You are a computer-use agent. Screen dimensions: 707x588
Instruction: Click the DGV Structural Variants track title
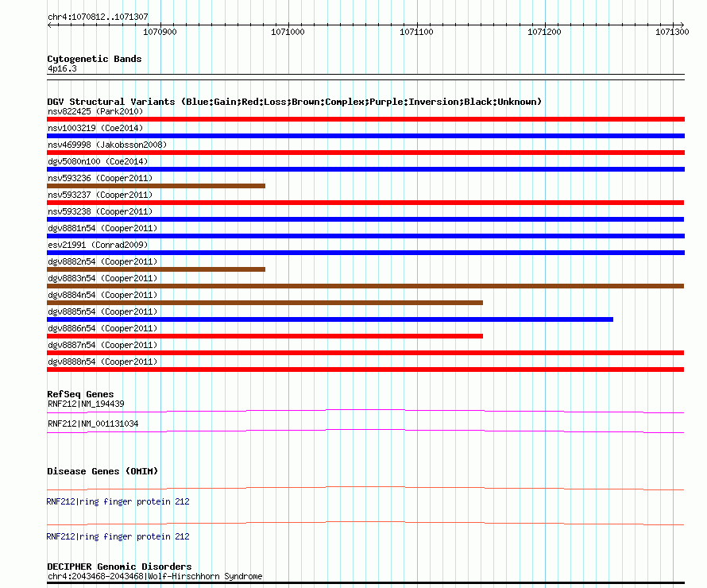pyautogui.click(x=294, y=102)
